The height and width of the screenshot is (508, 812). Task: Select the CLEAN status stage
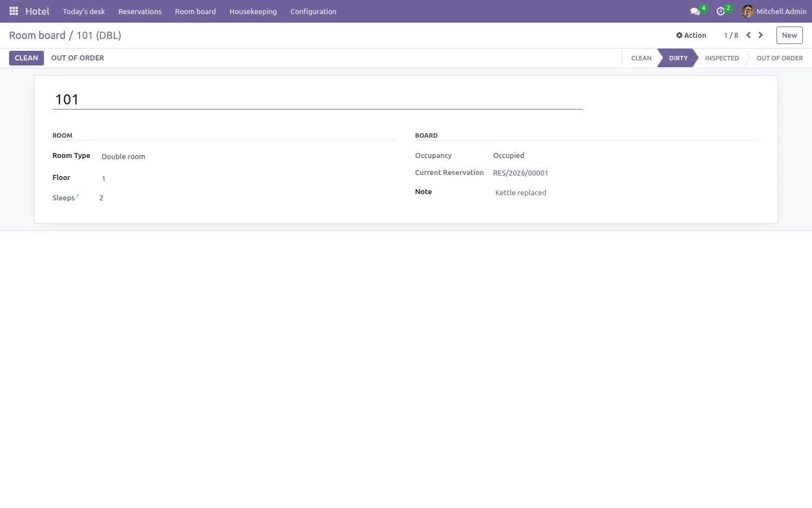[x=641, y=58]
